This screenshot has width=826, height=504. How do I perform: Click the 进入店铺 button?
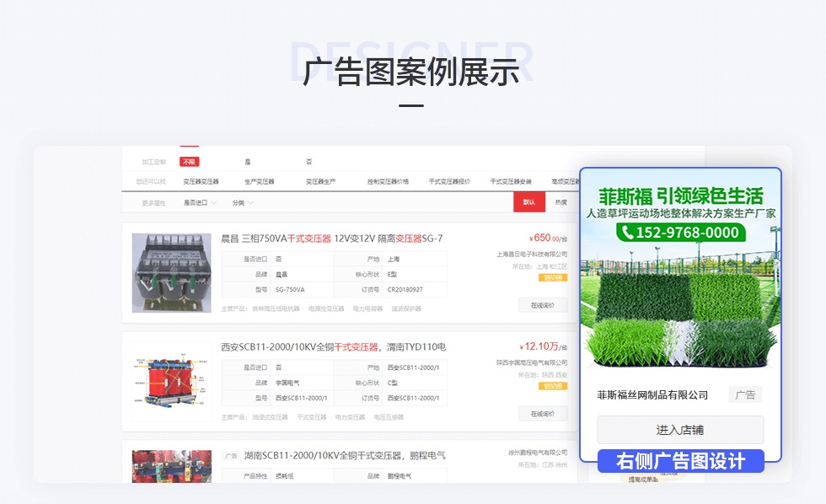(x=680, y=430)
